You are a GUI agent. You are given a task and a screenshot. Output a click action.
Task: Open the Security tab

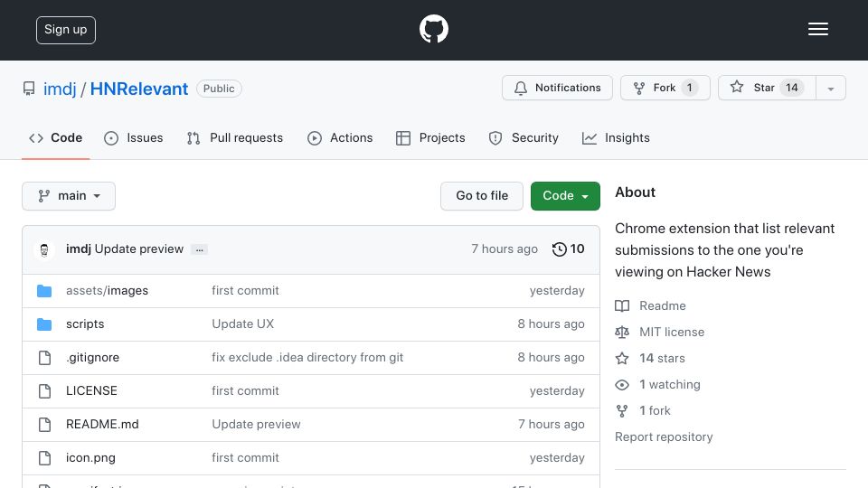pyautogui.click(x=524, y=137)
